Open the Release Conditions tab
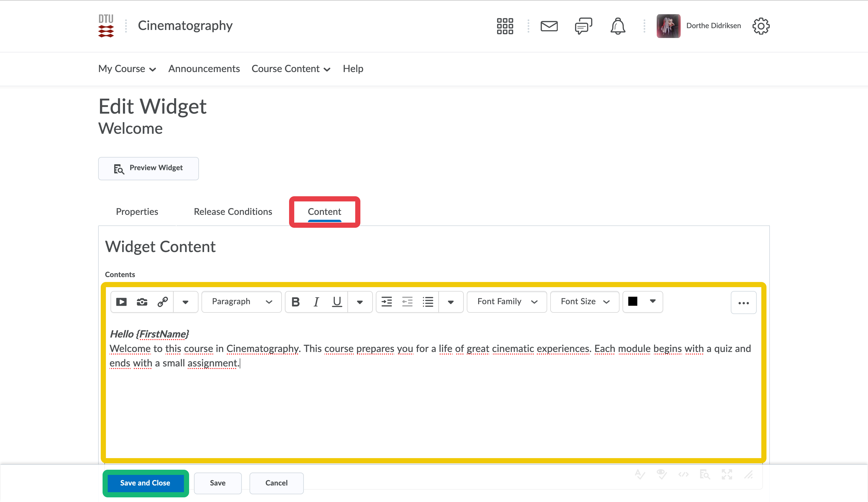 (x=233, y=211)
